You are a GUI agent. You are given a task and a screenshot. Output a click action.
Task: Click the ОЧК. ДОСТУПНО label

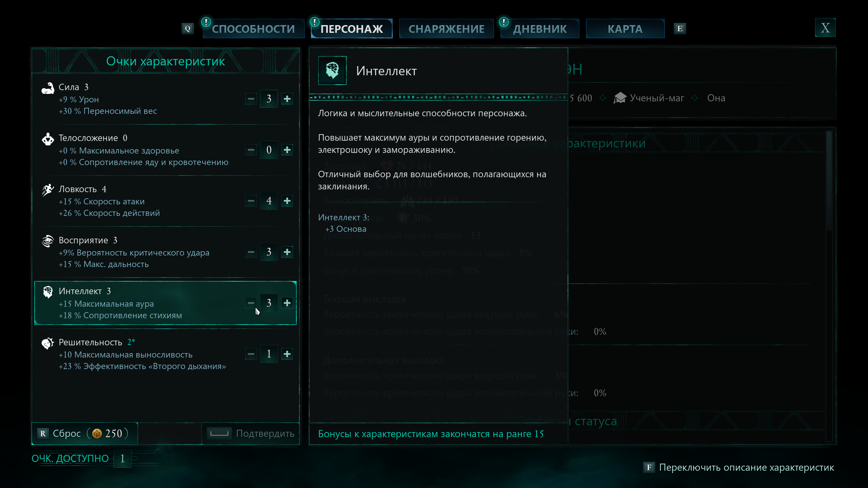[x=70, y=459]
